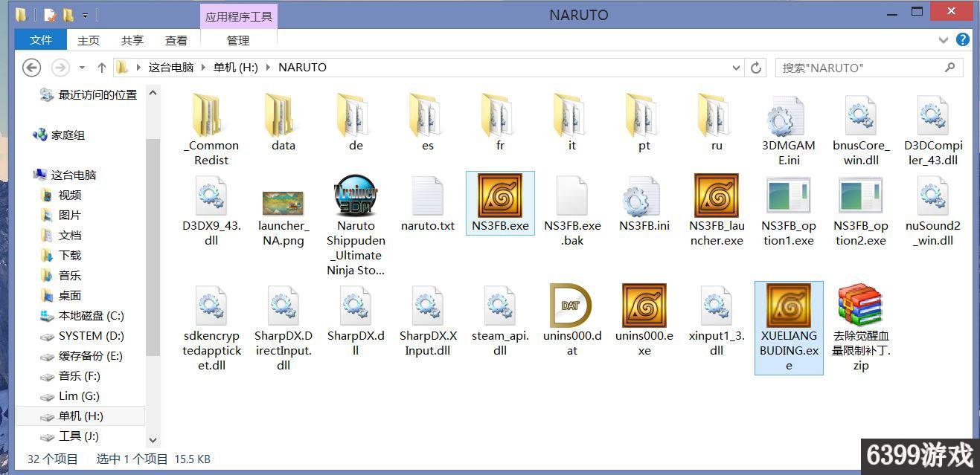The image size is (980, 475).
Task: Select bnusCore_win.dll file
Action: [861, 131]
